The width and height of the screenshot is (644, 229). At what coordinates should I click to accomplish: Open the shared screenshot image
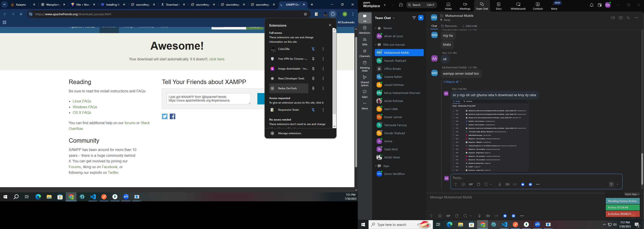(489, 135)
